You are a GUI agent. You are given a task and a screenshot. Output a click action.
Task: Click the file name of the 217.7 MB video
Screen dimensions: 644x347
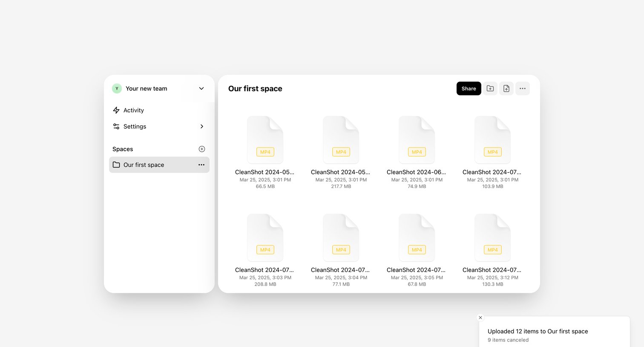340,172
